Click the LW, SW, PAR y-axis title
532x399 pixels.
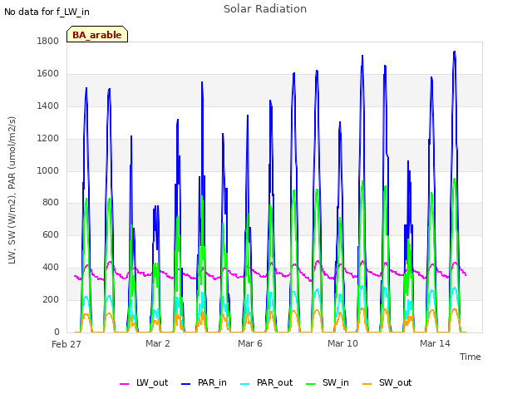tap(12, 190)
